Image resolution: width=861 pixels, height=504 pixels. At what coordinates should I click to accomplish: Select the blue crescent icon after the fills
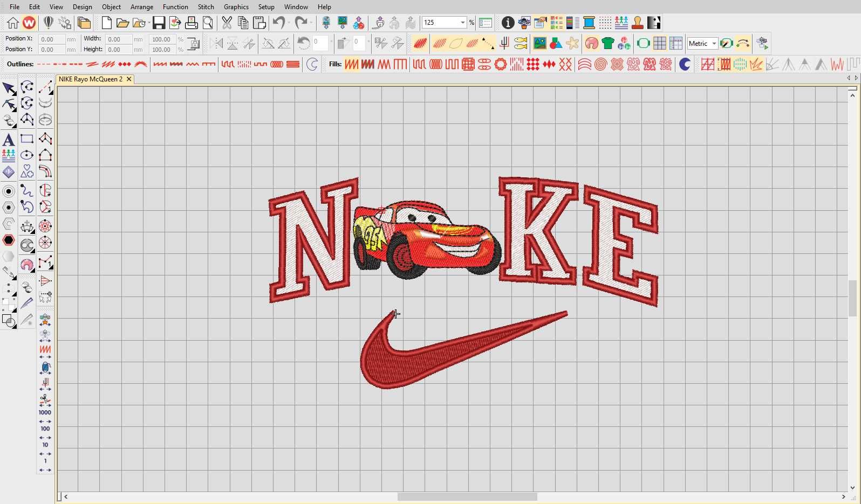(685, 64)
